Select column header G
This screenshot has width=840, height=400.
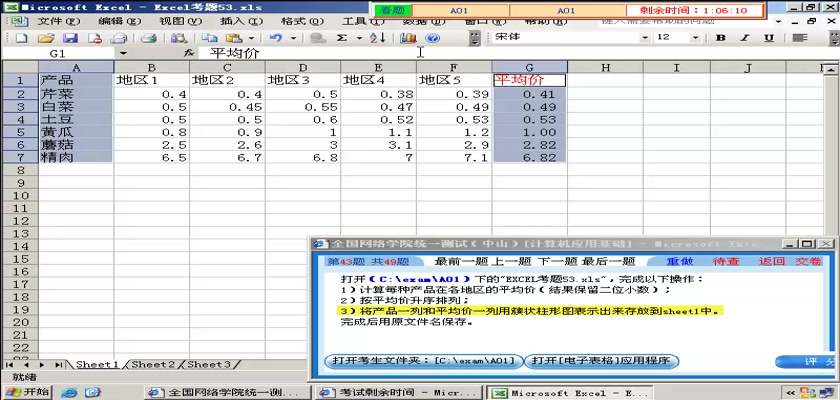530,67
